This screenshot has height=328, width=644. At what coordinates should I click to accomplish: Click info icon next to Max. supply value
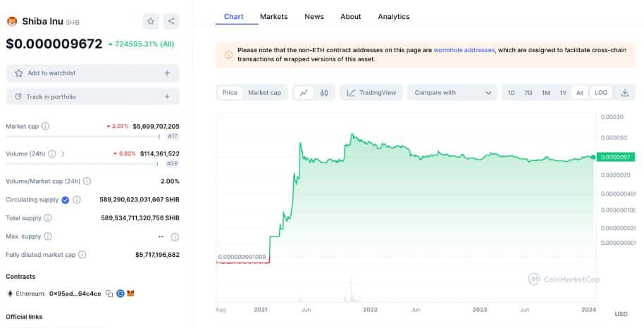point(175,237)
